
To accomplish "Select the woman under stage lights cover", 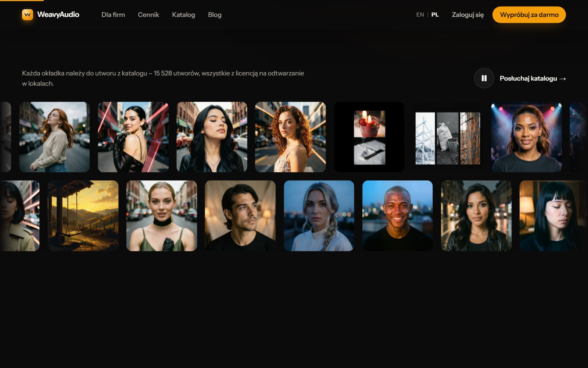I will [x=527, y=137].
